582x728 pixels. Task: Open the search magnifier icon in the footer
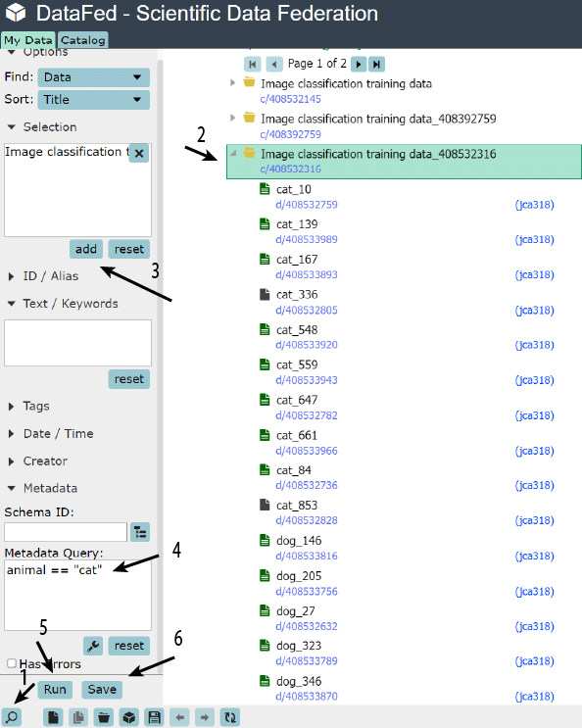[x=12, y=717]
